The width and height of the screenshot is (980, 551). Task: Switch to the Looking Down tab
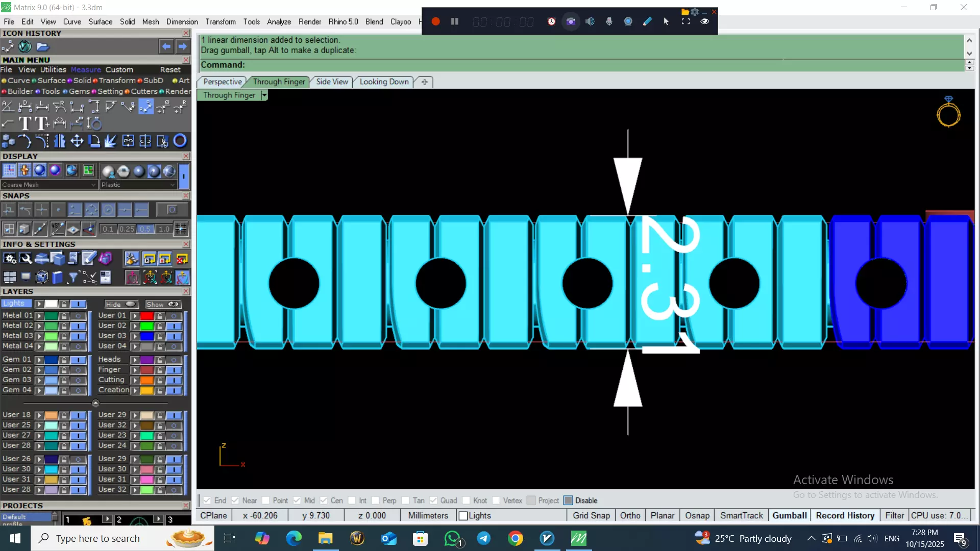pyautogui.click(x=384, y=82)
